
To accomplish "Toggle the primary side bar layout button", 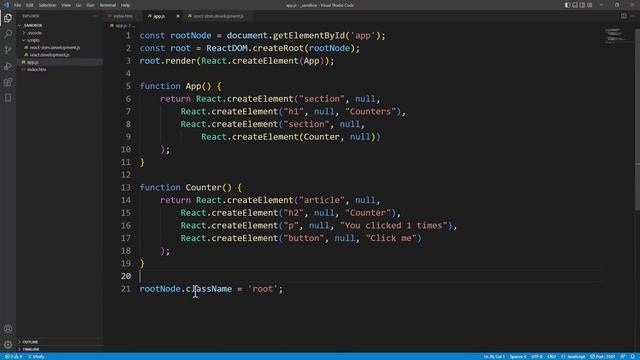I will (567, 5).
